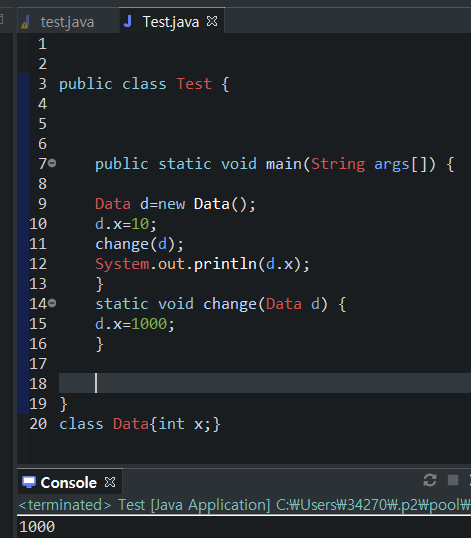Viewport: 471px width, 538px height.
Task: Close the Console view
Action: 110,482
